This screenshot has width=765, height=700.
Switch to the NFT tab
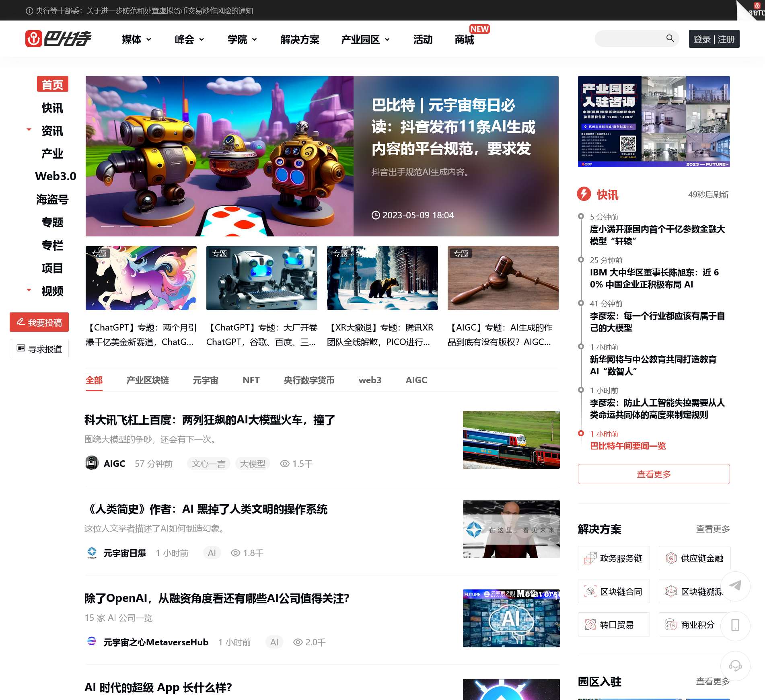tap(251, 380)
